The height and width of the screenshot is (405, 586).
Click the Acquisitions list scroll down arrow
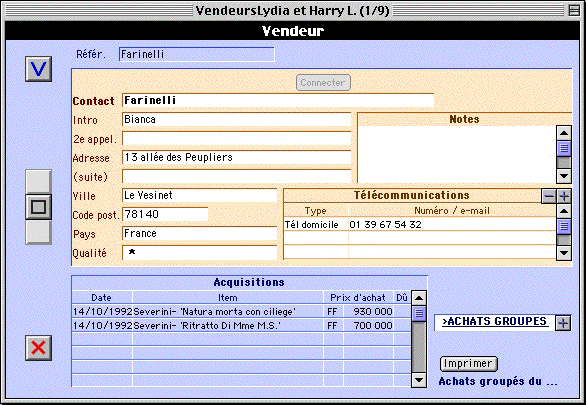coord(419,380)
